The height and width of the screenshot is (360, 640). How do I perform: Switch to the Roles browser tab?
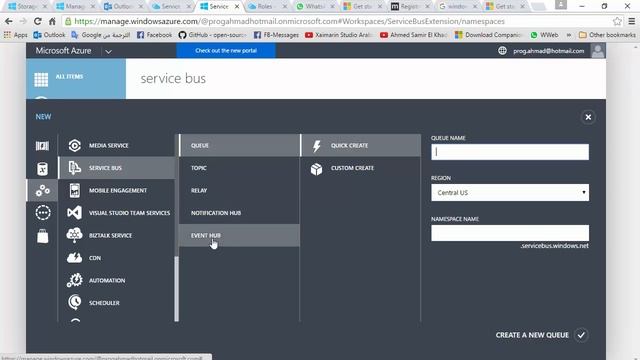point(267,6)
